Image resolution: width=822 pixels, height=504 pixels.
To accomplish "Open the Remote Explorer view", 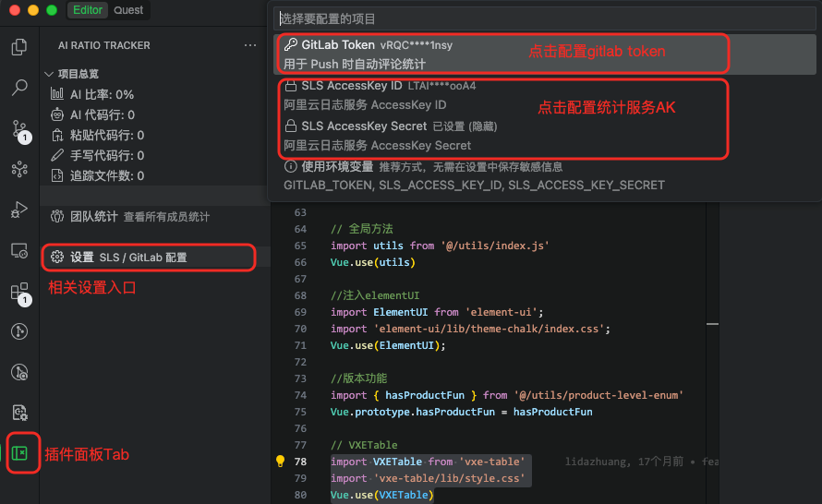I will [x=19, y=250].
